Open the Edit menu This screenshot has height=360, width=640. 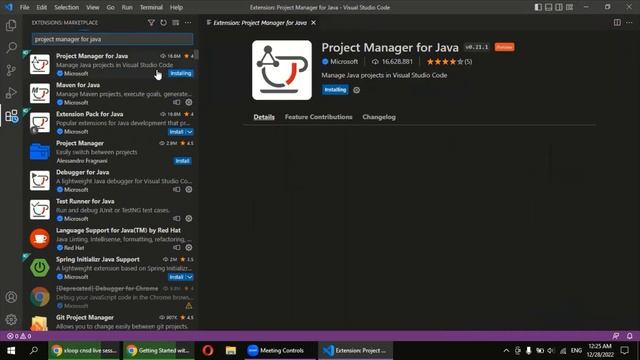41,7
